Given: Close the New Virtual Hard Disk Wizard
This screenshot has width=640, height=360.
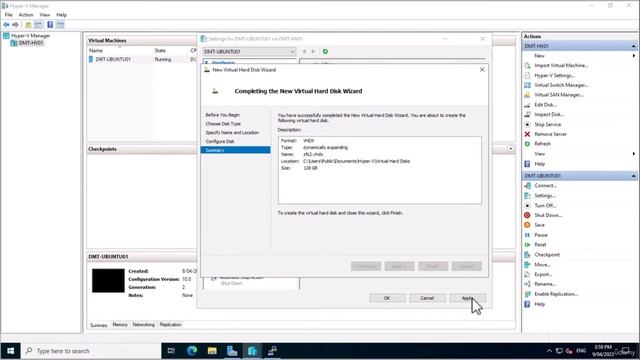Looking at the screenshot, I should 482,70.
